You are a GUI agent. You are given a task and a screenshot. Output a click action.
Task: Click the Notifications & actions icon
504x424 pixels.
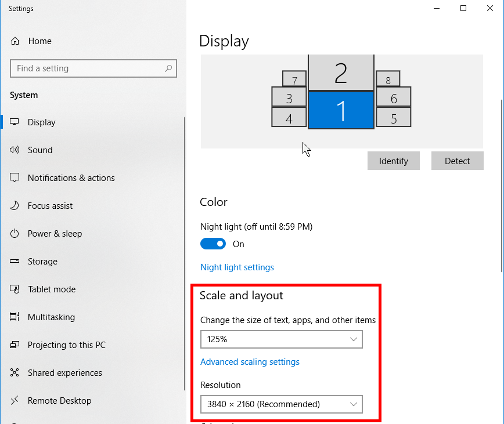click(x=15, y=178)
